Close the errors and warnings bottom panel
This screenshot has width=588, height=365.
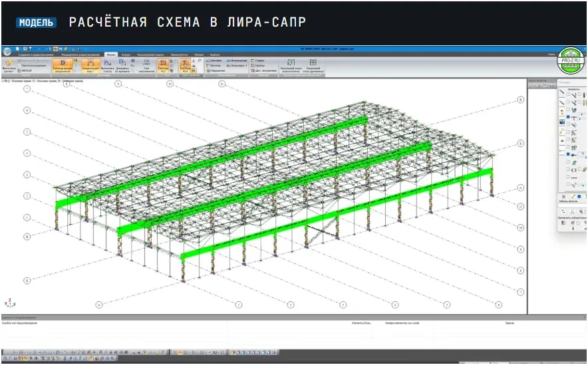[584, 317]
